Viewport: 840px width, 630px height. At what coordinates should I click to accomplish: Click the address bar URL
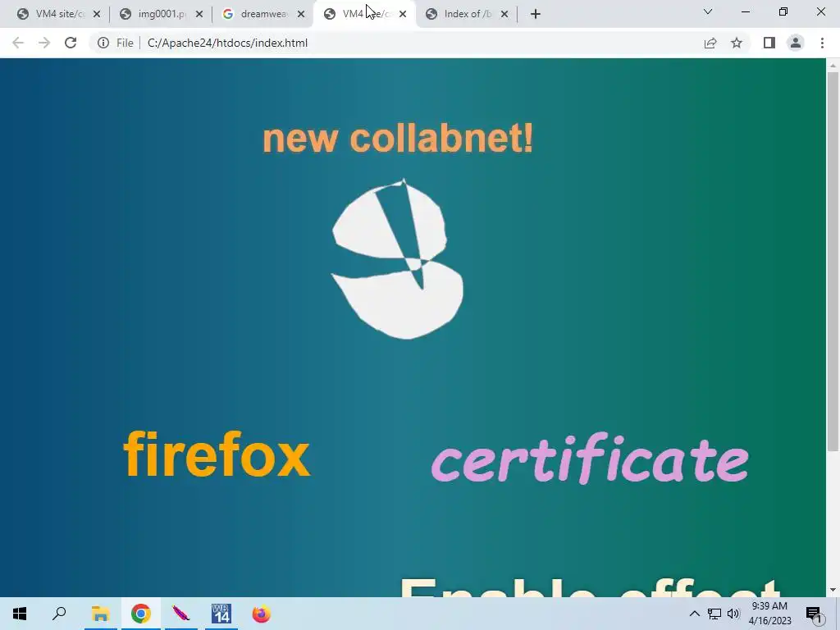pyautogui.click(x=228, y=43)
